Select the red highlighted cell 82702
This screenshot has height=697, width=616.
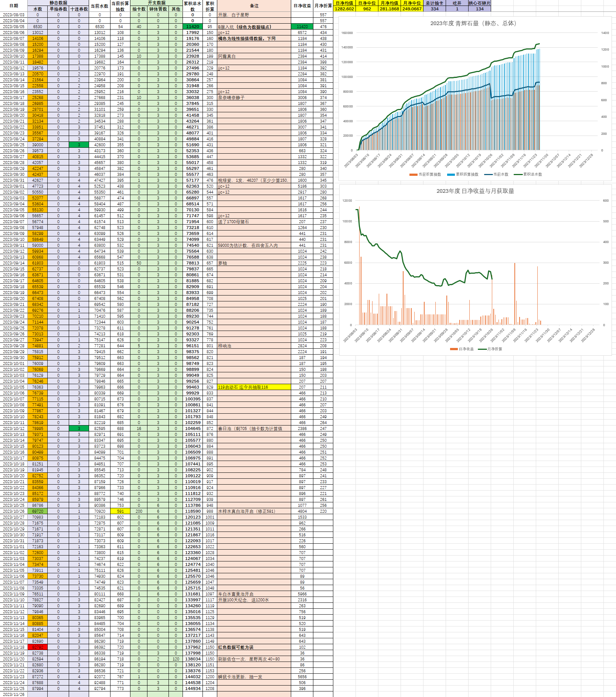pyautogui.click(x=38, y=647)
